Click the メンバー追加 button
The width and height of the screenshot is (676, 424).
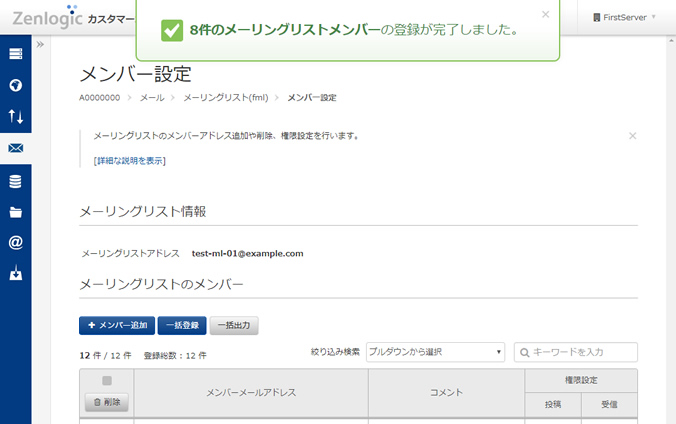click(x=116, y=325)
